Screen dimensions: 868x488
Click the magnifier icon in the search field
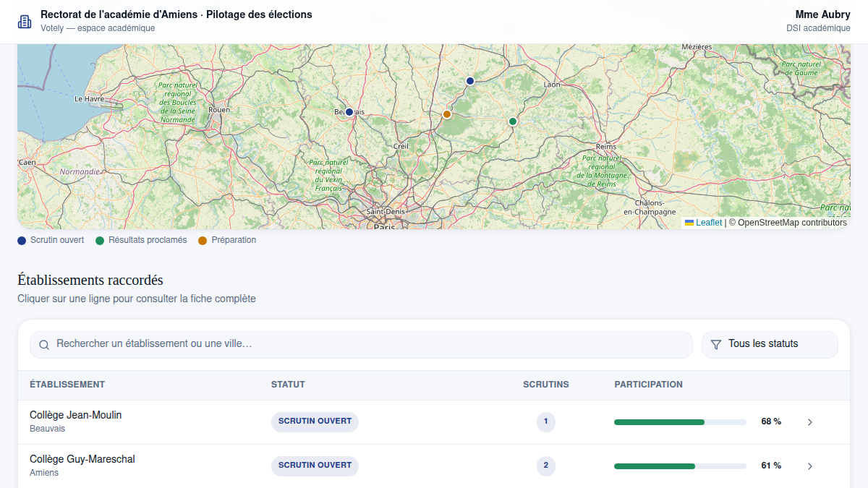coord(44,345)
